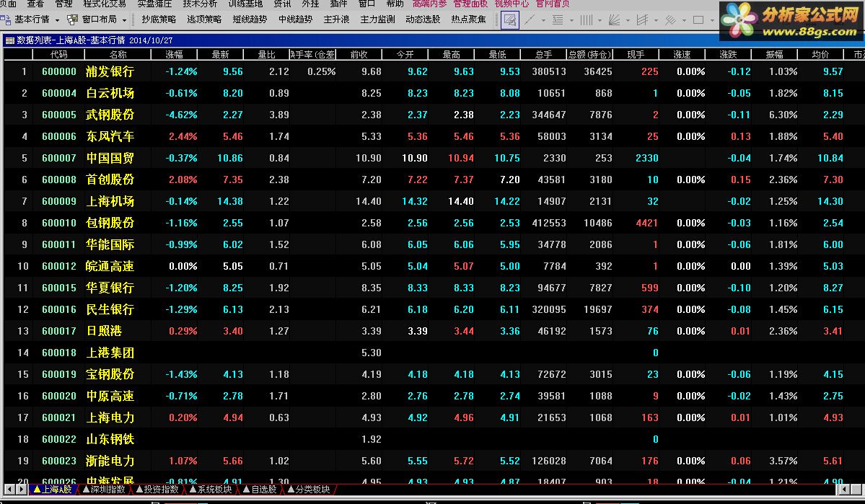Switch to the 系统板块 tab
Screen dimensions: 865x504
(x=211, y=490)
